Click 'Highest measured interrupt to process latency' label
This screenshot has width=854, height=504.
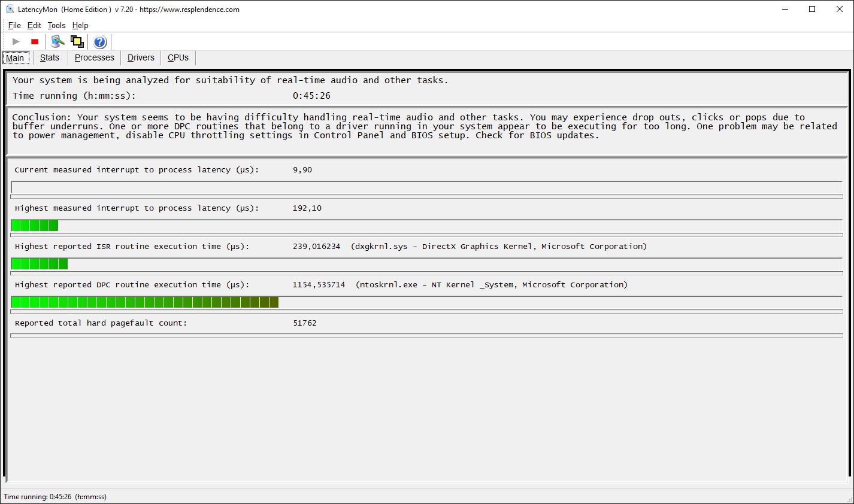tap(137, 208)
